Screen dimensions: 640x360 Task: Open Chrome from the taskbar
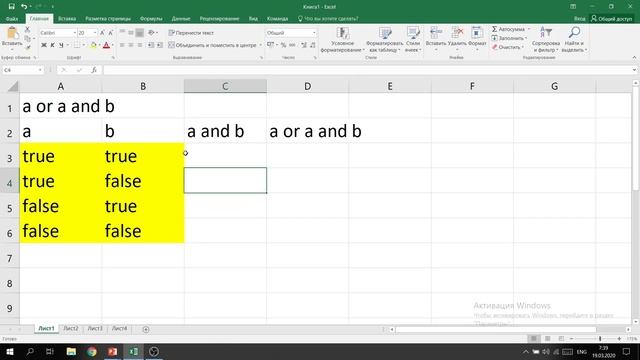click(92, 351)
